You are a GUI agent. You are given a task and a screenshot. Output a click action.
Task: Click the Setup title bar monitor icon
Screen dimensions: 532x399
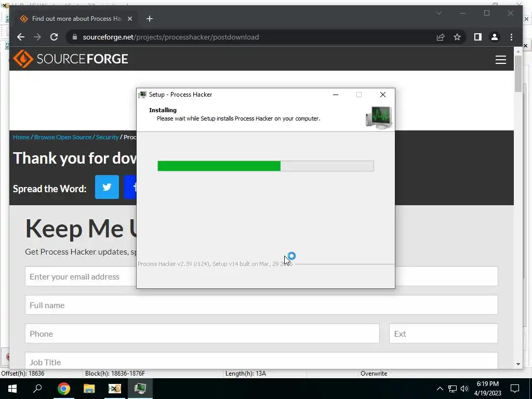(142, 95)
